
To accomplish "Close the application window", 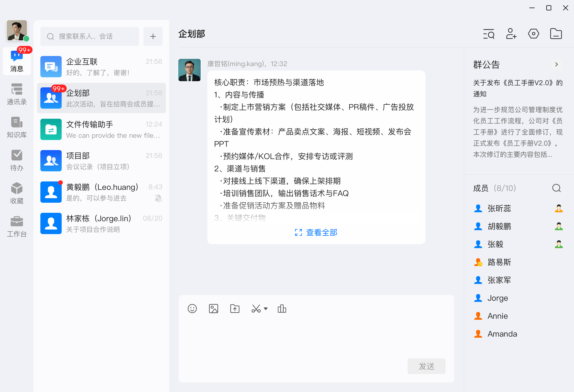I will (x=565, y=8).
